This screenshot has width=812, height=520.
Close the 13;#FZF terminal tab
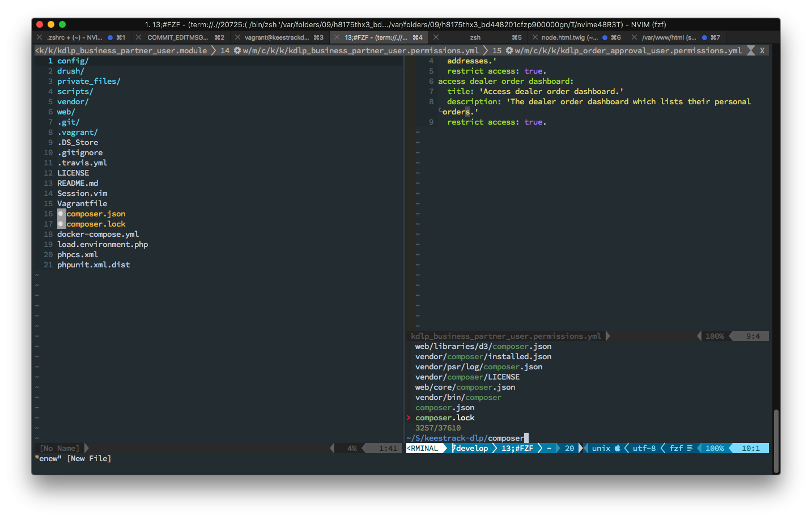[337, 37]
